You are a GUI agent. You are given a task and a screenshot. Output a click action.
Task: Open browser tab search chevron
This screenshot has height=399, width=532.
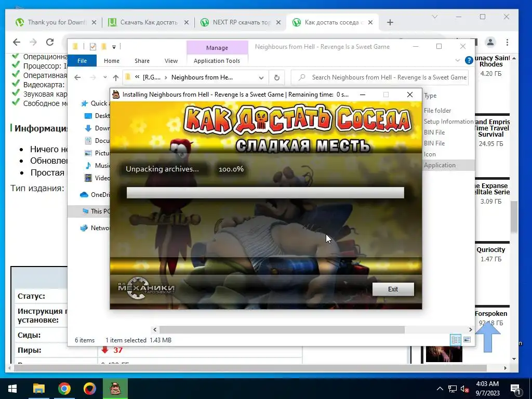pyautogui.click(x=435, y=17)
